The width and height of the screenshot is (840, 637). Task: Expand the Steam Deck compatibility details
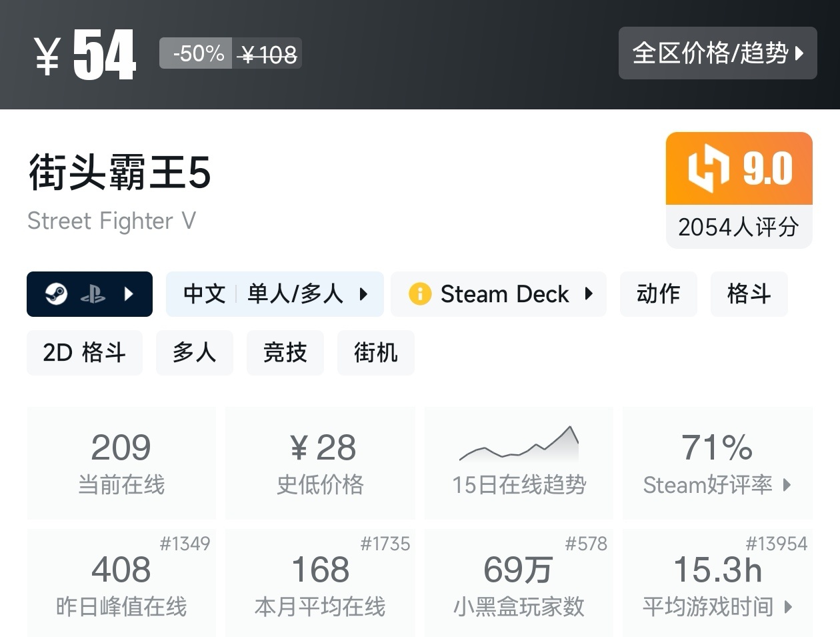pyautogui.click(x=589, y=293)
